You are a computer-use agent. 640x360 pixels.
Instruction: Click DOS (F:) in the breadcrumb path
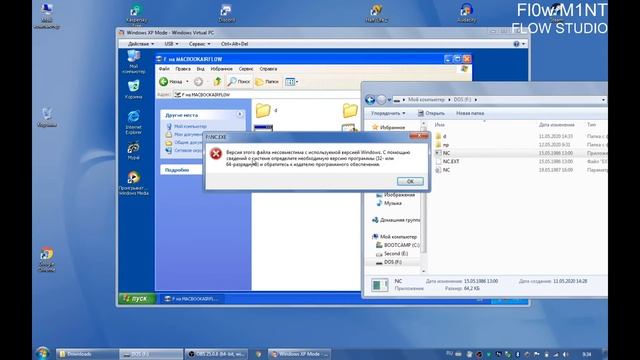coord(462,100)
